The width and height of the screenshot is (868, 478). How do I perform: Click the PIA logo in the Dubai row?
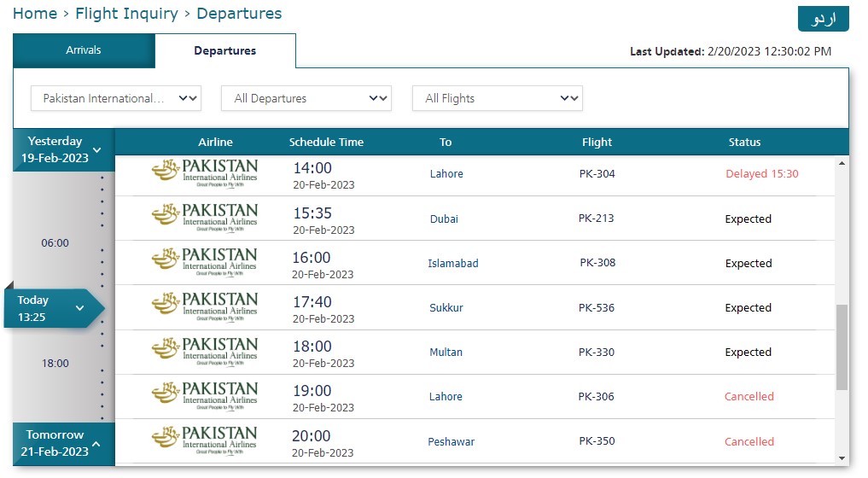pos(204,218)
